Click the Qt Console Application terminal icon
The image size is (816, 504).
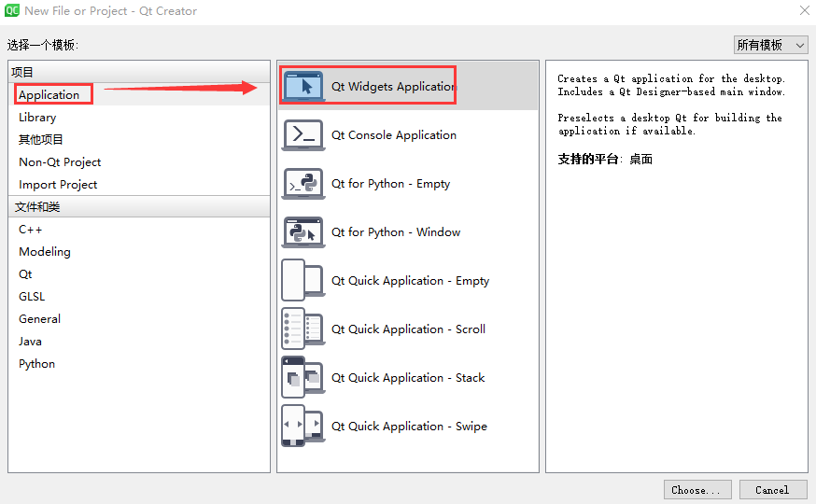point(303,134)
